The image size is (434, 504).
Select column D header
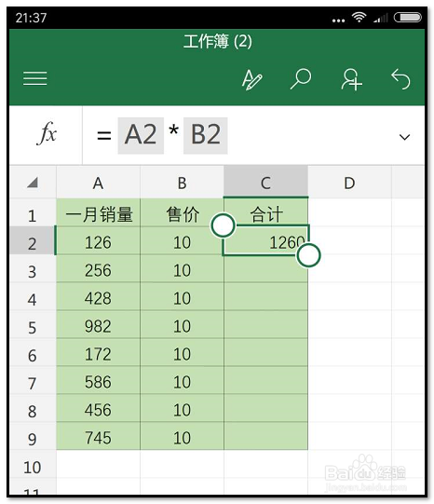click(349, 183)
